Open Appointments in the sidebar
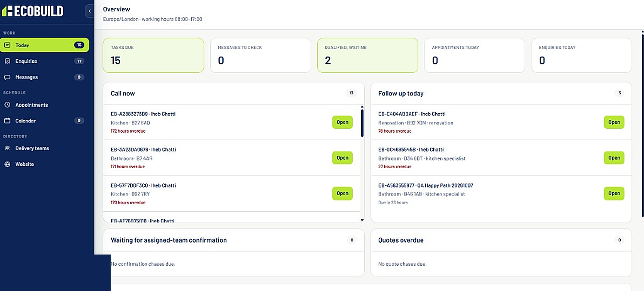The width and height of the screenshot is (644, 291). 45,105
